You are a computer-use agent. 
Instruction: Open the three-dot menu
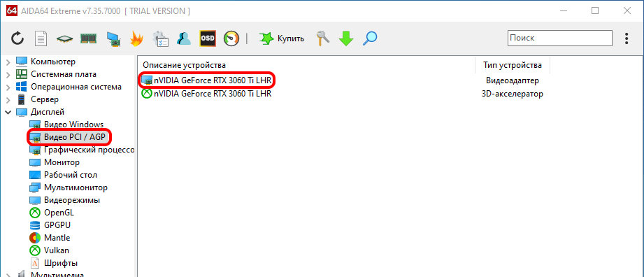627,38
